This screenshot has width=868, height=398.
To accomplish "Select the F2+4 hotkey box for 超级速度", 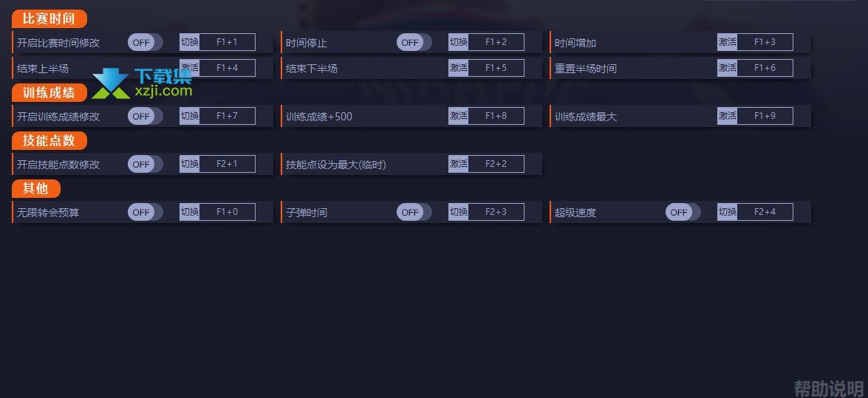I will (765, 212).
